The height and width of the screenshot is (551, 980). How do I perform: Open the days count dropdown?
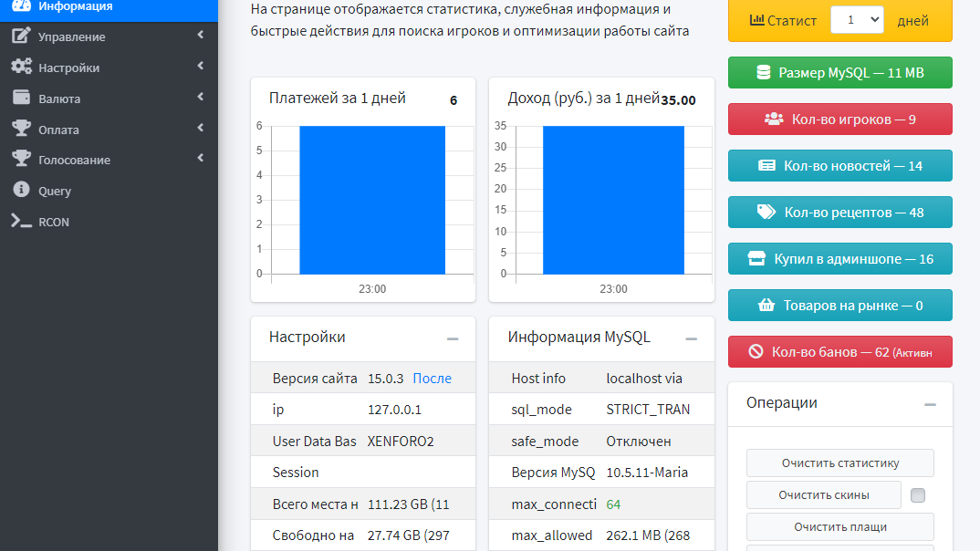(x=856, y=20)
